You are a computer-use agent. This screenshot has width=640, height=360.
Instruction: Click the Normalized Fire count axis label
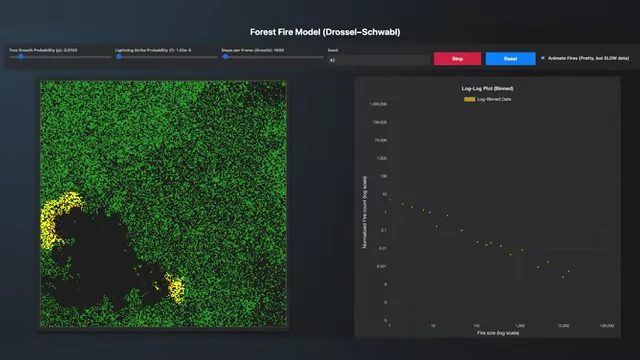pyautogui.click(x=364, y=212)
